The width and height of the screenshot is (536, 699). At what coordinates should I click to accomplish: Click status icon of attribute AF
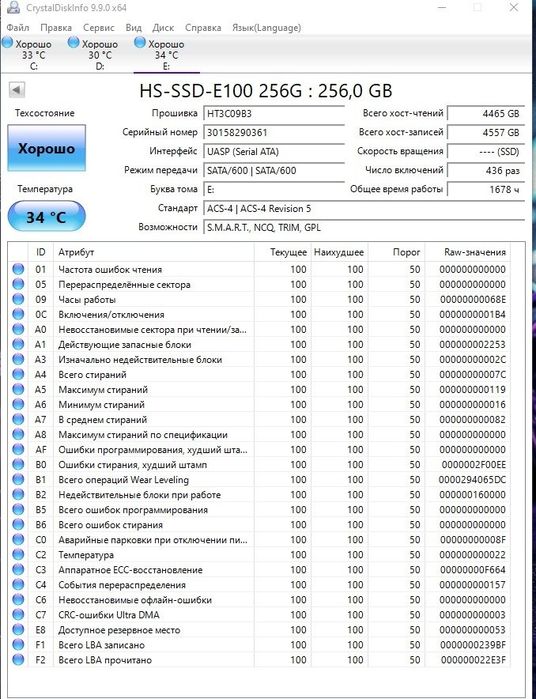point(18,449)
